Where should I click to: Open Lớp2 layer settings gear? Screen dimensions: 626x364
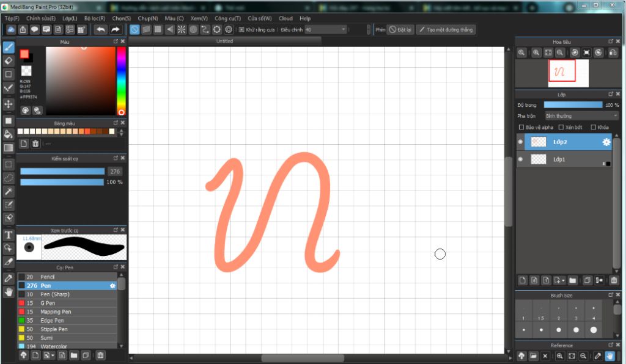click(606, 142)
